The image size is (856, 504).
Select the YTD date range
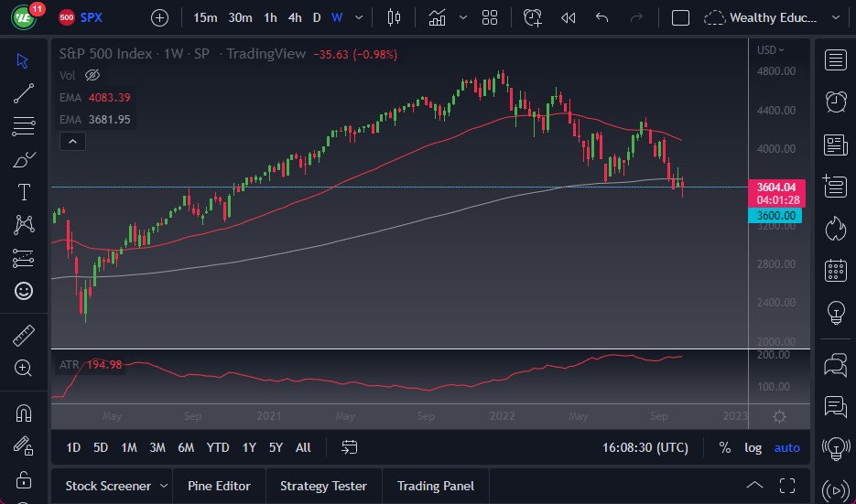(218, 447)
